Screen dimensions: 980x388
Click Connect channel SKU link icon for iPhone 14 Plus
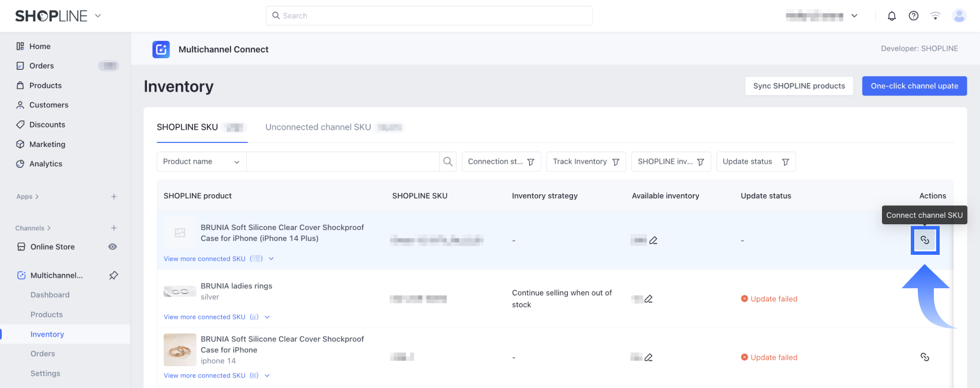(x=925, y=240)
